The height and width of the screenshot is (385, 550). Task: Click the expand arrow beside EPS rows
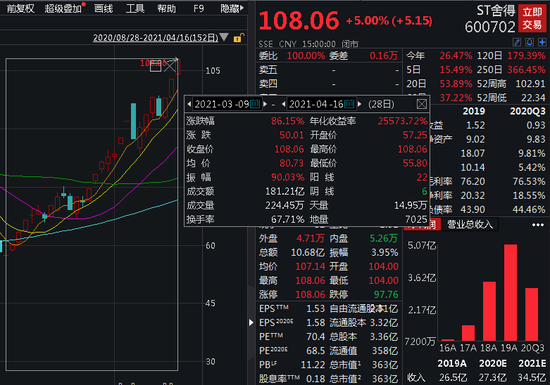tap(251, 322)
